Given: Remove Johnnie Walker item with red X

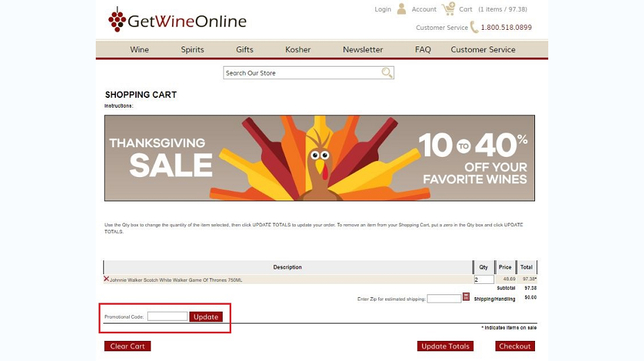Looking at the screenshot, I should (x=106, y=279).
